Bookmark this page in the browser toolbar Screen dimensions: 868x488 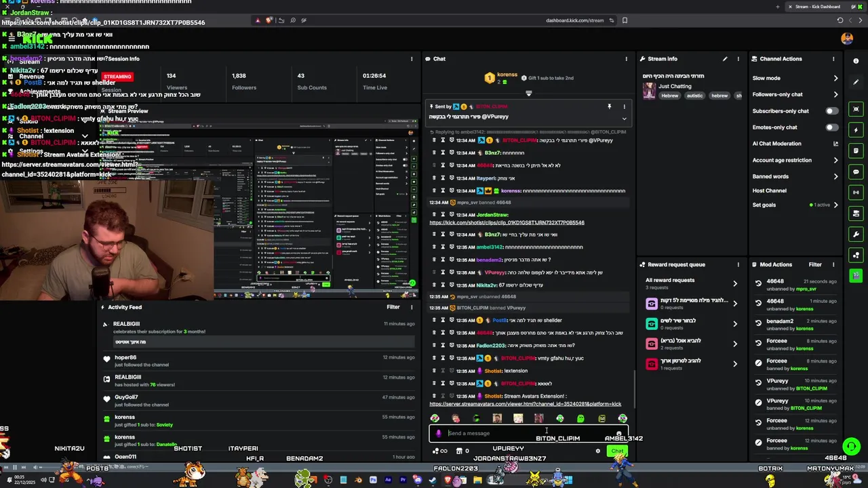pyautogui.click(x=625, y=20)
